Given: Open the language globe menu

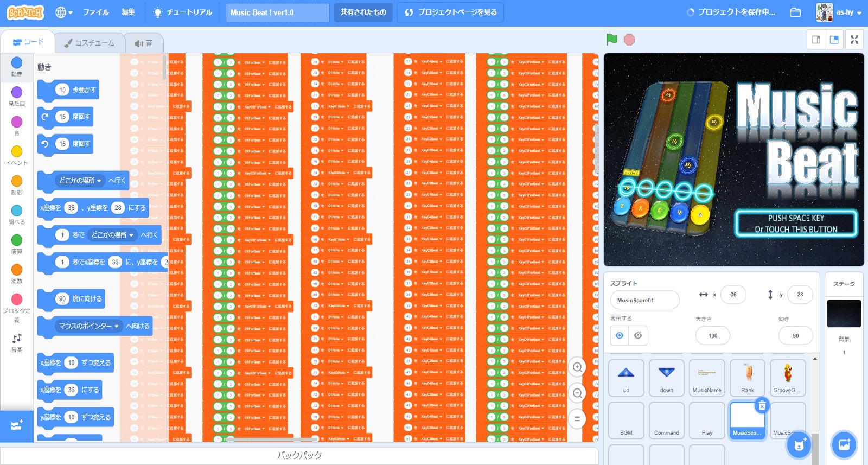Looking at the screenshot, I should pos(63,12).
